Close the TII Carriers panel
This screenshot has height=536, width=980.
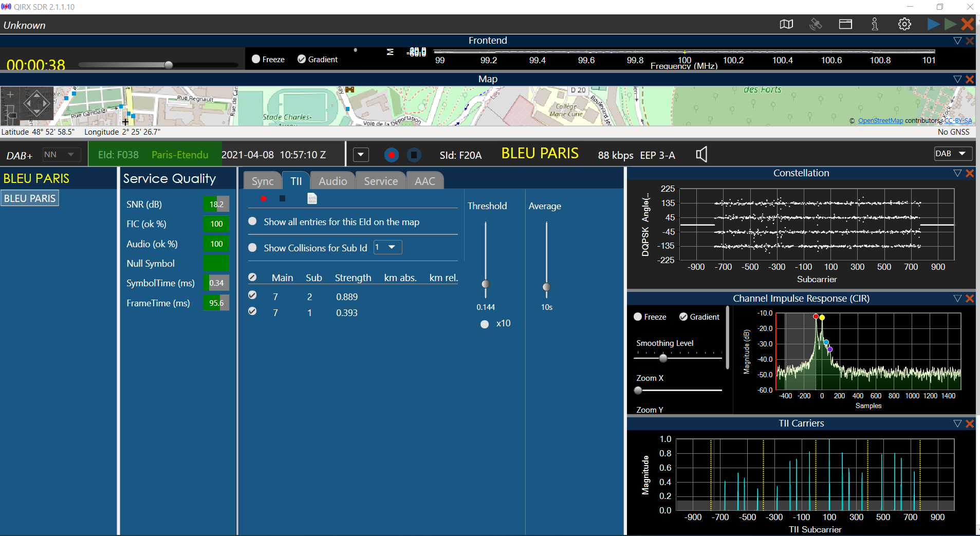(x=970, y=423)
